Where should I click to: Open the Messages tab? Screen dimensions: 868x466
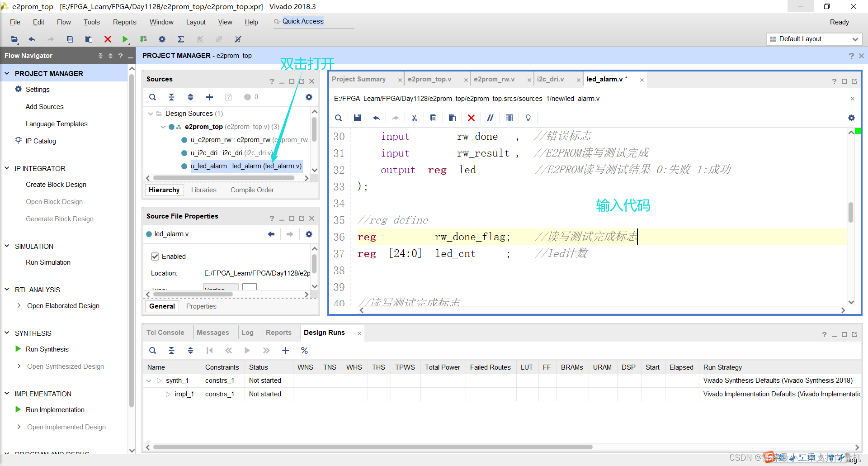(212, 333)
